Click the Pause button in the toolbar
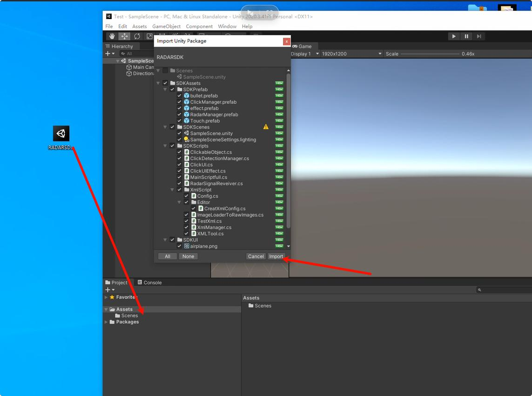The image size is (532, 396). [466, 36]
